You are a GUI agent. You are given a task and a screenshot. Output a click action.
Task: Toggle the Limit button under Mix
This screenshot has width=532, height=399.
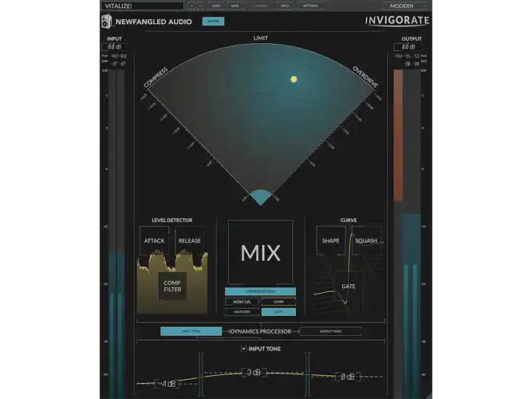[278, 312]
